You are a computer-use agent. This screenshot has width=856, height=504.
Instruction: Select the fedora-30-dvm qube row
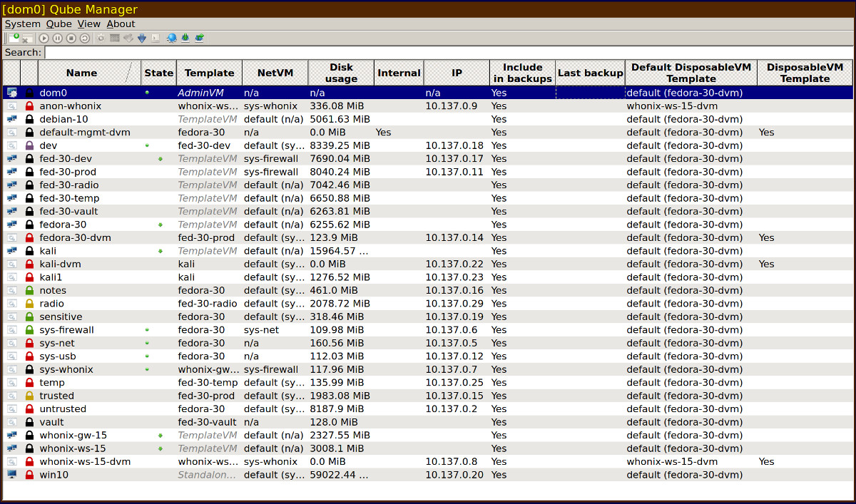coord(428,237)
